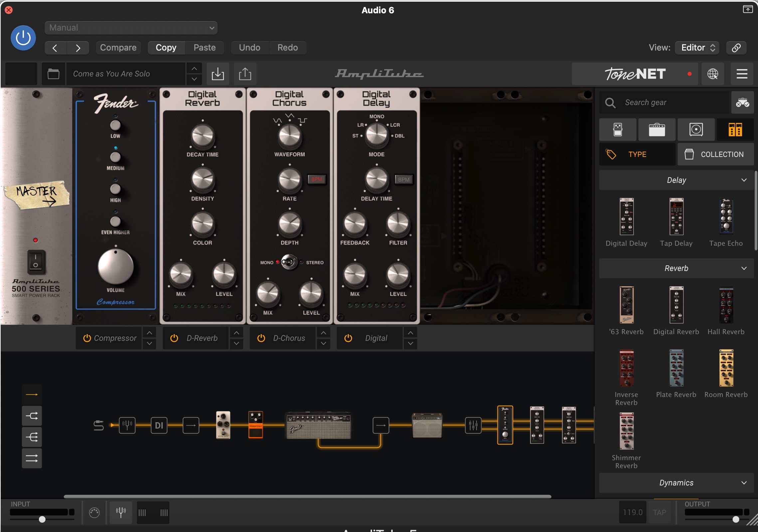
Task: Open the preset folder browser icon
Action: [x=53, y=74]
